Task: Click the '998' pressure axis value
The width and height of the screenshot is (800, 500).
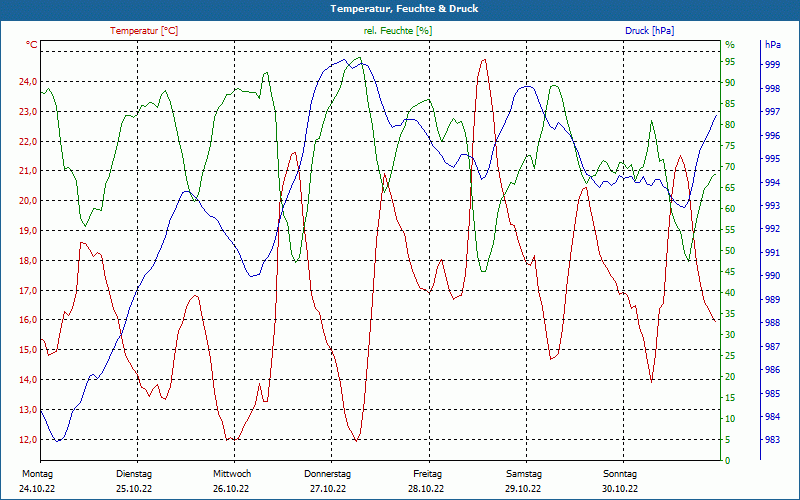Action: [772, 89]
